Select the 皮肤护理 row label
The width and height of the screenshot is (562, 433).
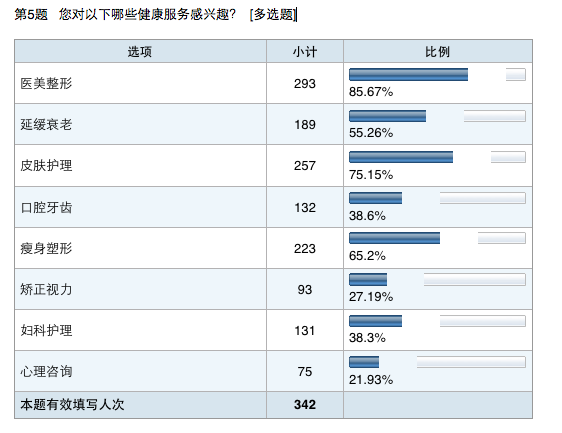[x=46, y=166]
